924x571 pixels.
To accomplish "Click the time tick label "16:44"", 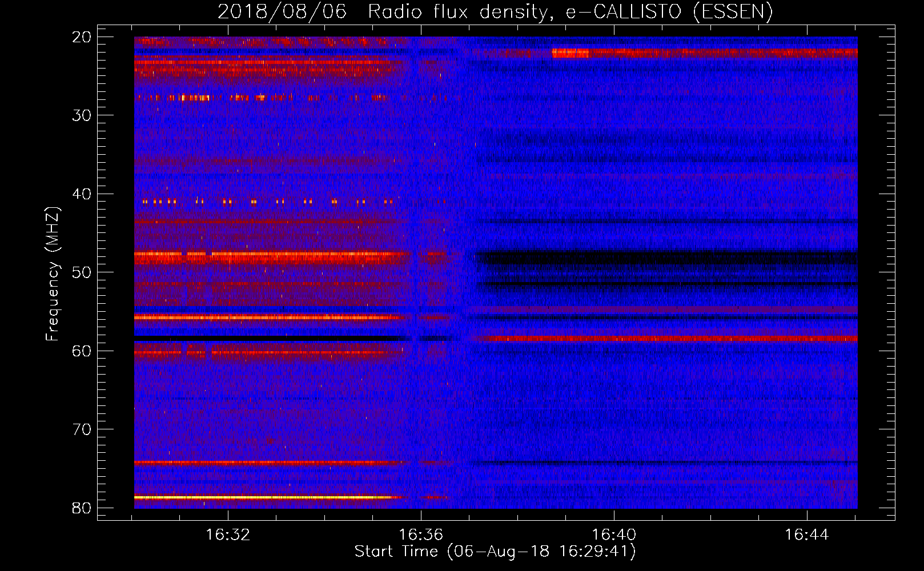I will click(x=807, y=535).
